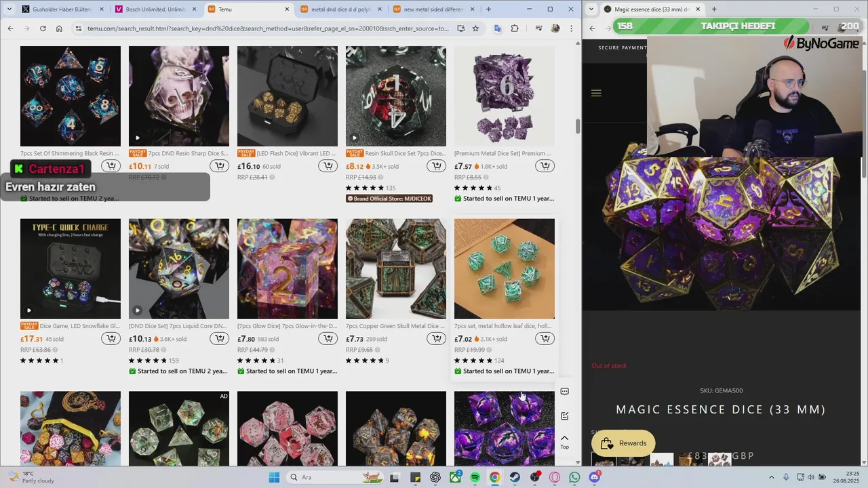Open '7pcs Copper Green Skull Metal Dice' title

point(395,326)
